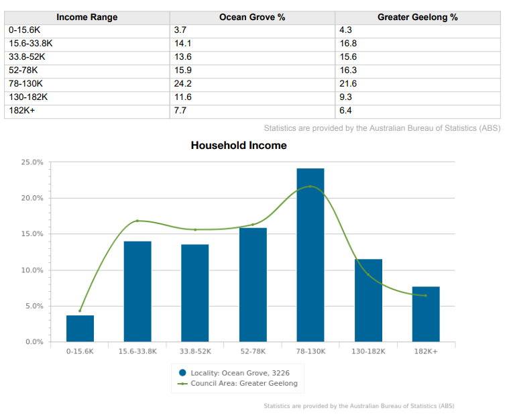
Task: Toggle the 'Council Area: Greater Geelong' legend label
Action: (x=243, y=384)
